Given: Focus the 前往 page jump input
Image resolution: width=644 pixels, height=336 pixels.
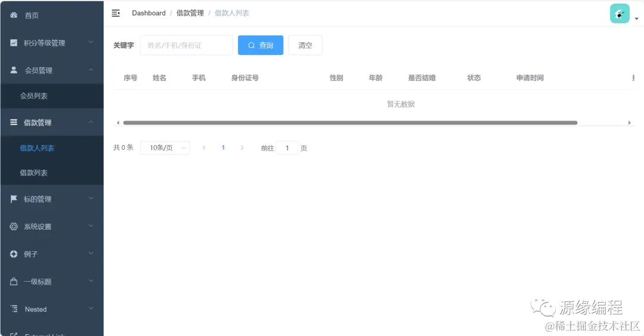Looking at the screenshot, I should tap(287, 147).
